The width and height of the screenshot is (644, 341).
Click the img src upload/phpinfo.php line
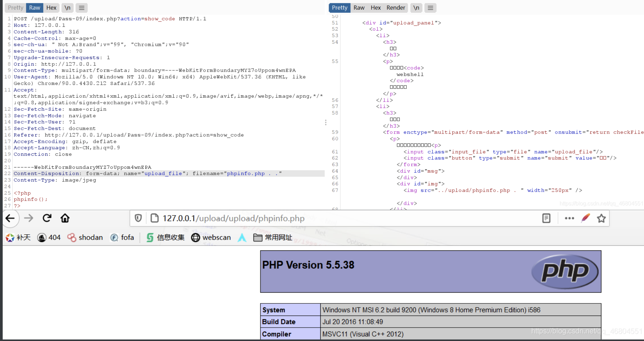pos(493,190)
